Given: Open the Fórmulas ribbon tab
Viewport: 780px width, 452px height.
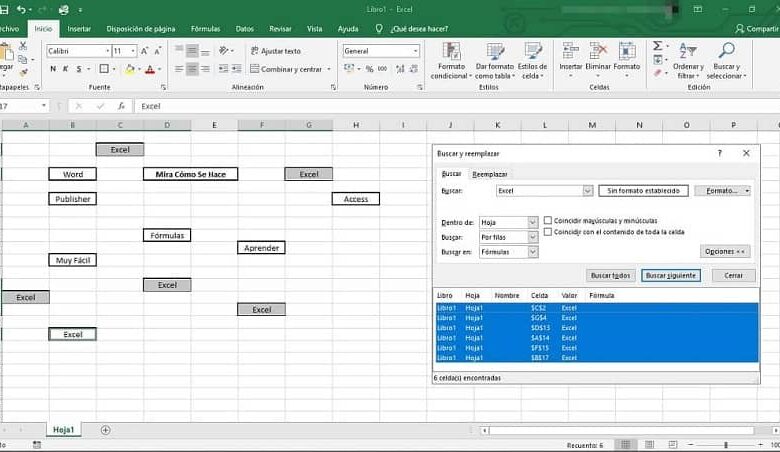Looking at the screenshot, I should 205,29.
